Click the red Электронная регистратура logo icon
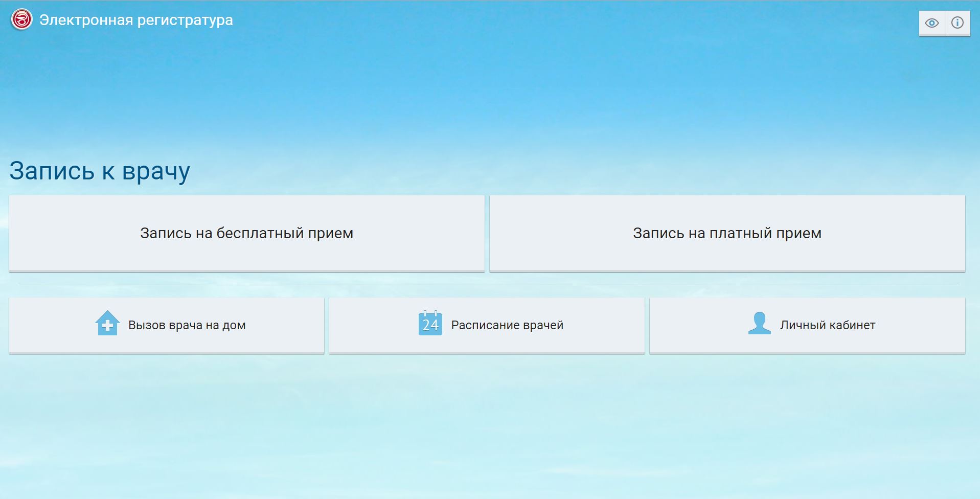980x499 pixels. 21,20
